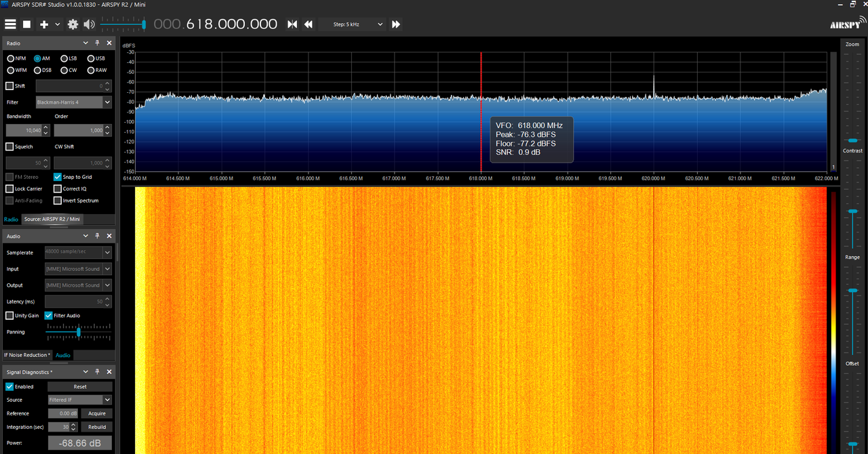Collapse the Radio panel chevron
The height and width of the screenshot is (454, 868).
tap(86, 43)
